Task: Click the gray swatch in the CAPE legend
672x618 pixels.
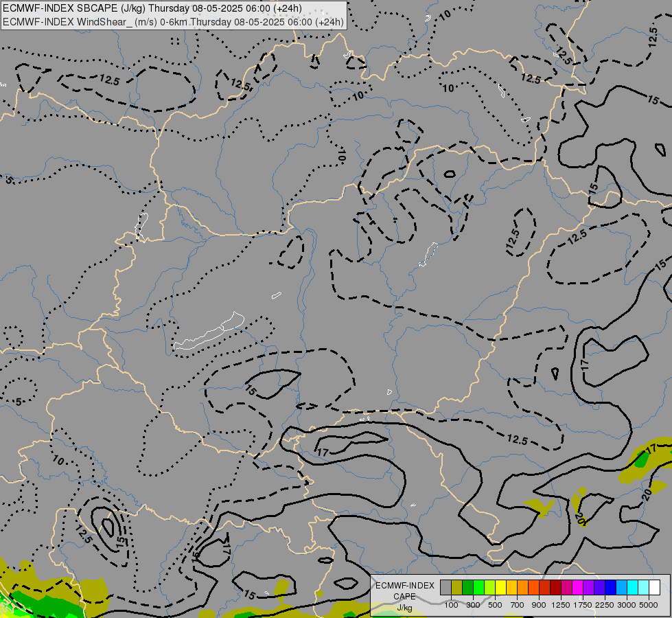Action: pos(445,587)
